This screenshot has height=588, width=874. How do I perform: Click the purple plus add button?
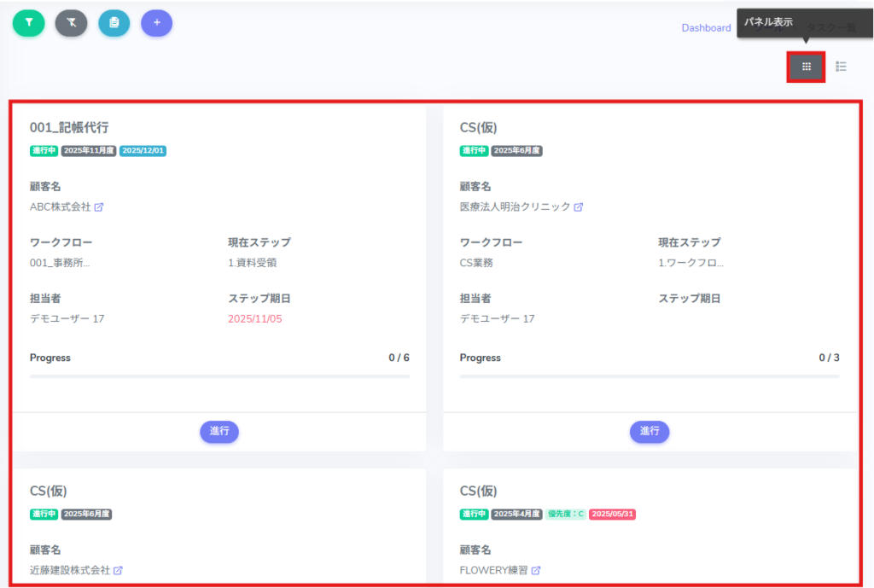click(157, 23)
